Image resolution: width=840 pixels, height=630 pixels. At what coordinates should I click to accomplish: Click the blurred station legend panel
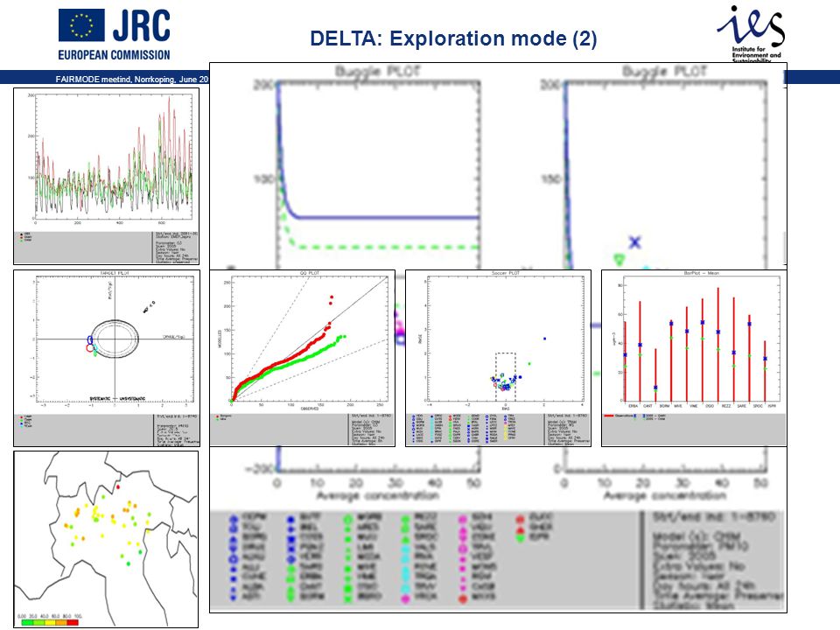tap(423, 559)
